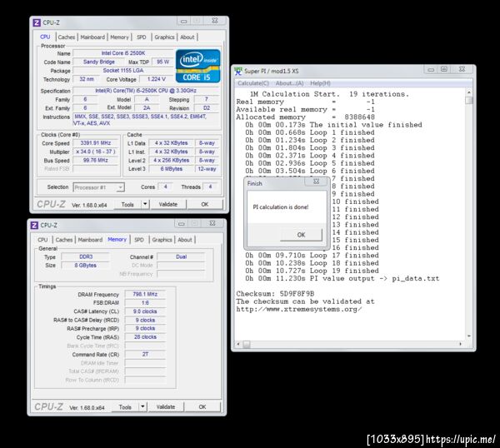Click Tools button in top CPU-Z window
This screenshot has width=500, height=448.
pos(127,204)
